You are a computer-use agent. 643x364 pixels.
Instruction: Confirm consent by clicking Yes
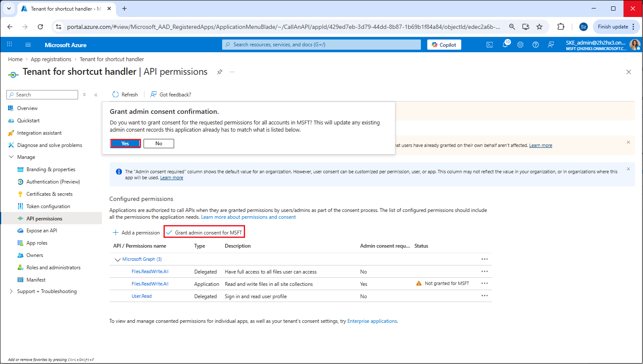click(x=125, y=144)
